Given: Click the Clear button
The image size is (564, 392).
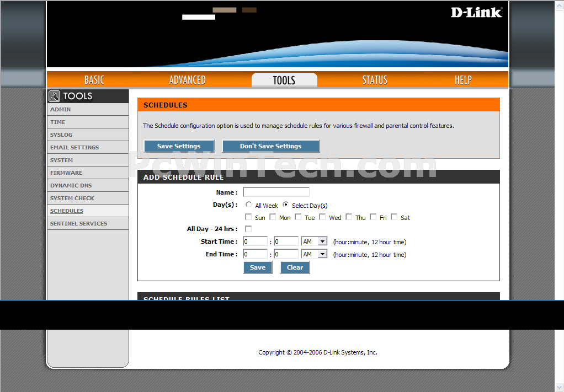Looking at the screenshot, I should [x=295, y=267].
